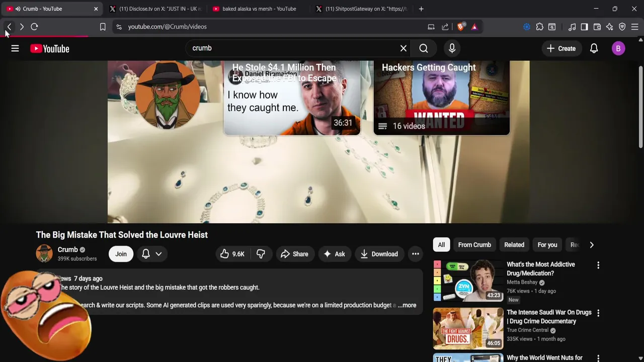Expand notification preferences bell dropdown
The height and width of the screenshot is (362, 644).
(151, 254)
